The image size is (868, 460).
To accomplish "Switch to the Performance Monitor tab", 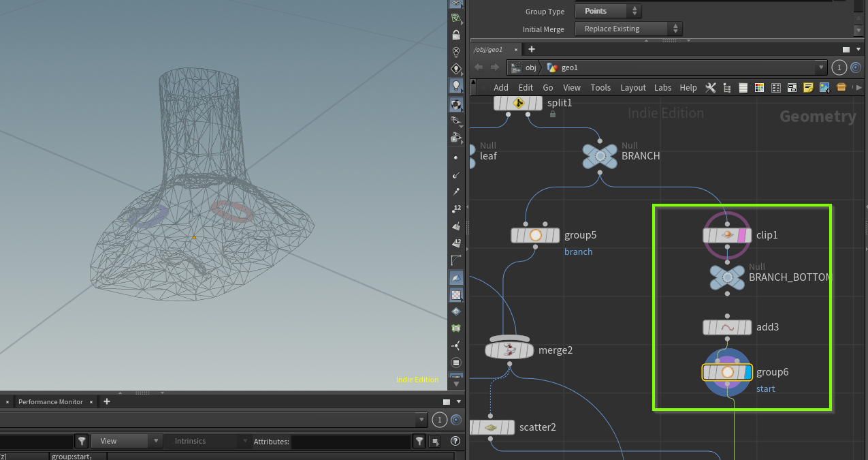I will [50, 401].
